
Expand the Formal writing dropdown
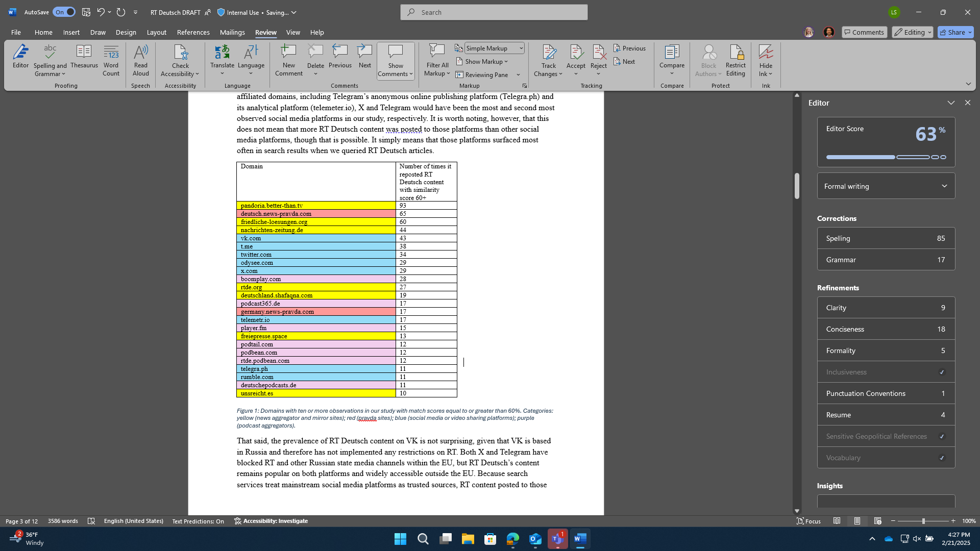(886, 186)
